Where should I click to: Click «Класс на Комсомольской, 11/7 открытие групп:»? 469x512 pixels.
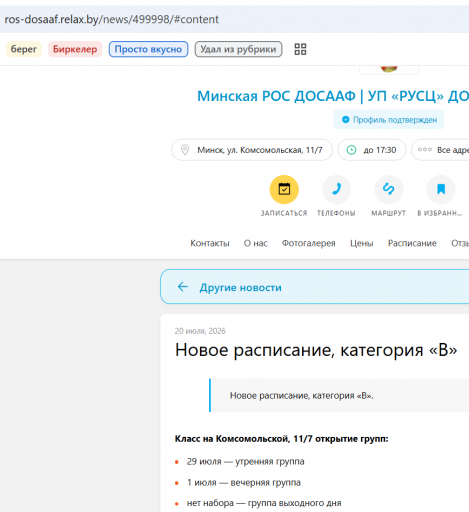pyautogui.click(x=282, y=439)
